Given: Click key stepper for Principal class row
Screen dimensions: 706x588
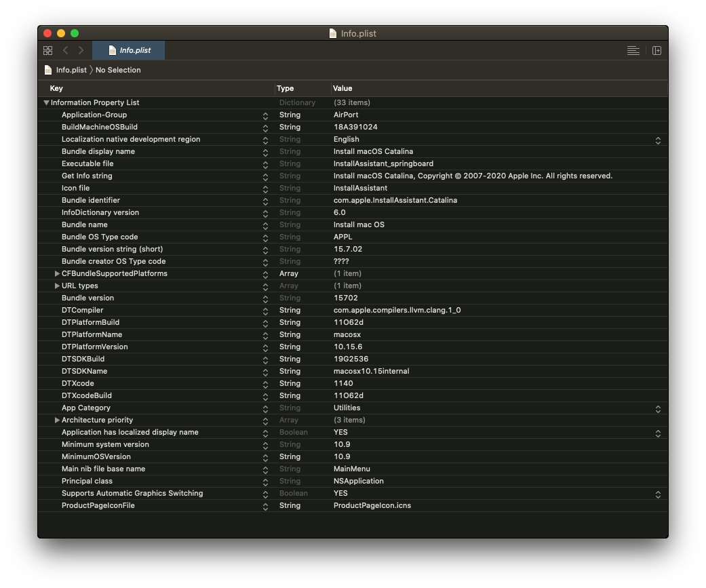Looking at the screenshot, I should click(265, 482).
